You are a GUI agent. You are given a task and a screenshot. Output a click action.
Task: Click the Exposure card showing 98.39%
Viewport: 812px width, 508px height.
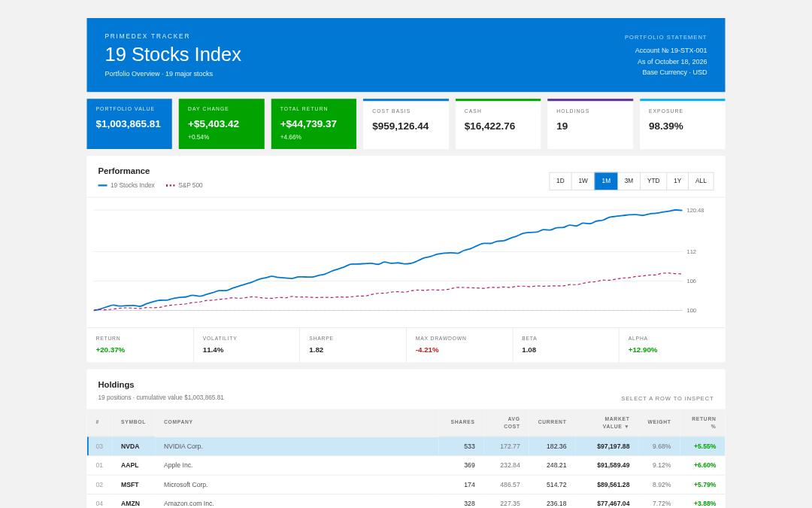(x=682, y=124)
